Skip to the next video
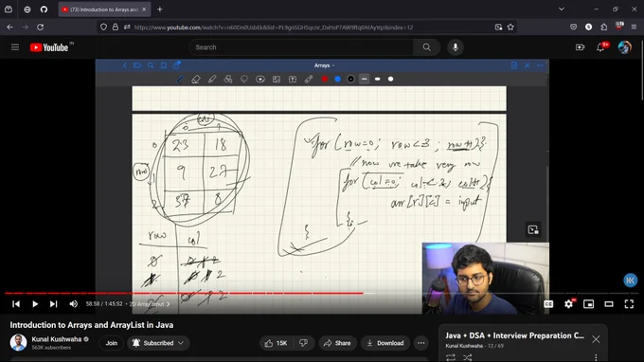Viewport: 644px width, 362px height. (53, 304)
